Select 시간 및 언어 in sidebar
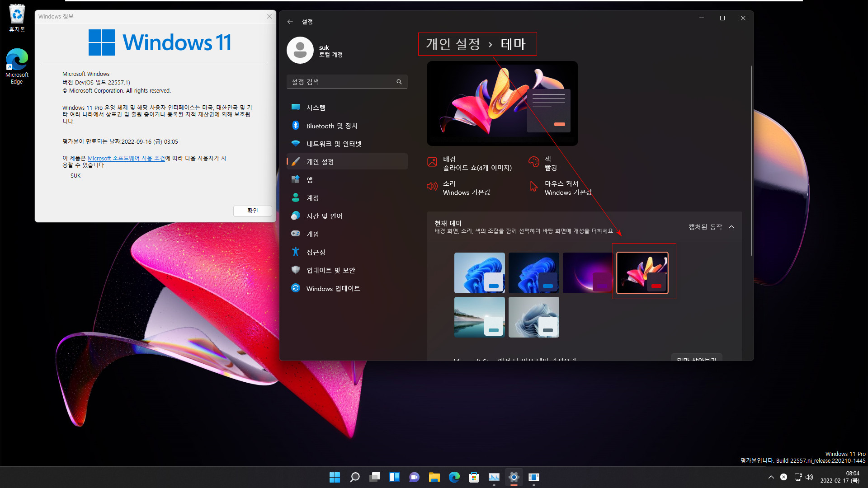This screenshot has width=868, height=488. coord(347,216)
